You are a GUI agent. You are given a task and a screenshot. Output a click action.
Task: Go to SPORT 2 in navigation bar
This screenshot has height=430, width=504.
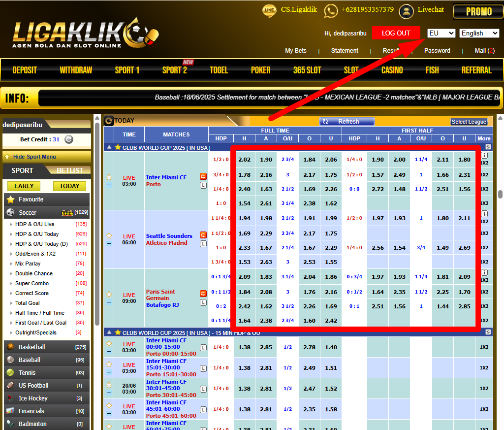click(175, 70)
